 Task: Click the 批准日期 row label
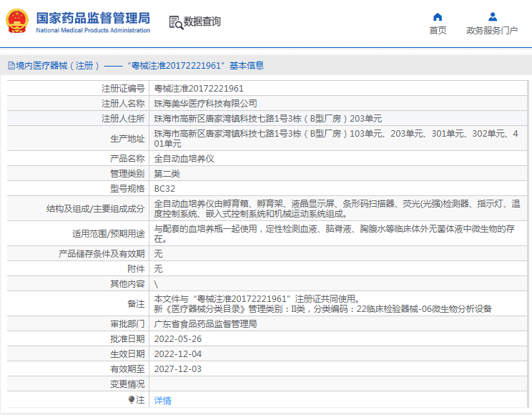[127, 339]
